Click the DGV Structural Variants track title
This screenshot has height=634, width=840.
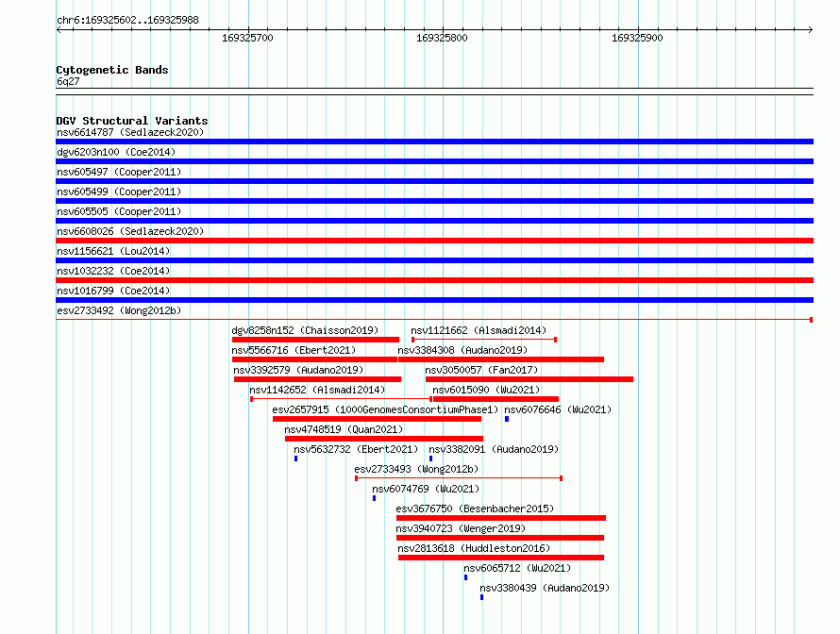click(x=132, y=121)
